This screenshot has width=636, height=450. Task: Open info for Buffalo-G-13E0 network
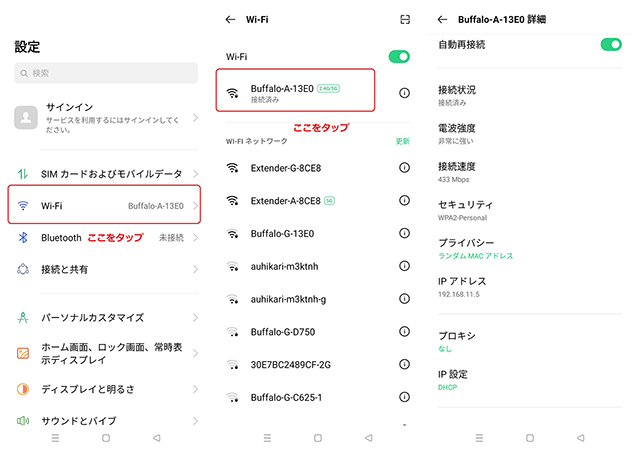[x=404, y=233]
